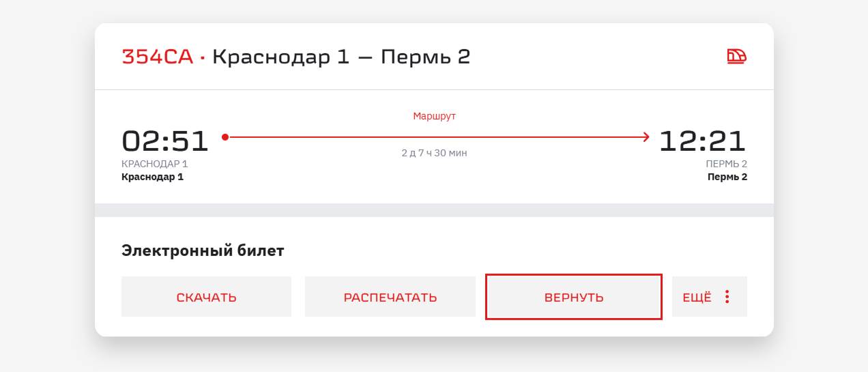
Task: Open the Маршрут route link
Action: point(434,116)
